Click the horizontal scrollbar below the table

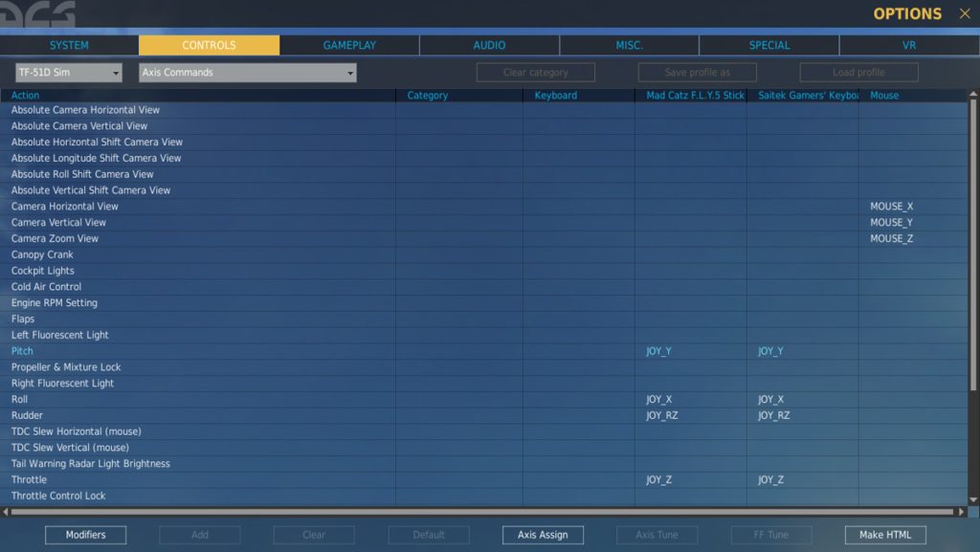(479, 513)
